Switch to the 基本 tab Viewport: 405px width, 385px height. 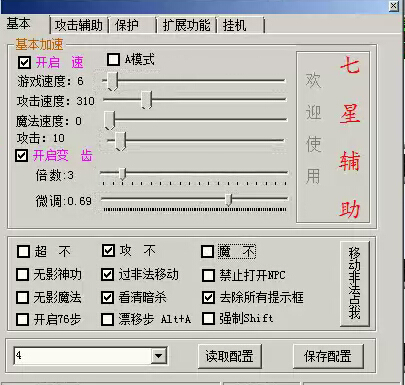[x=19, y=24]
